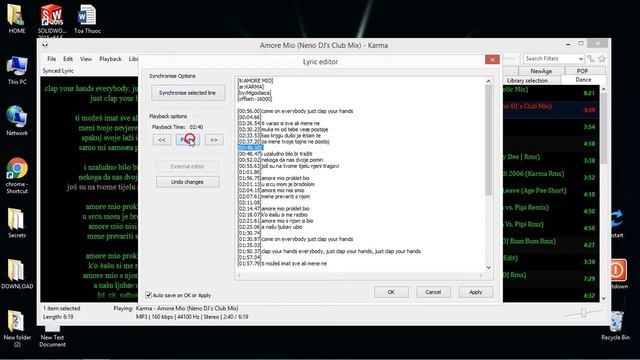Select the Network desktop icon
The image size is (640, 360).
pos(17,121)
